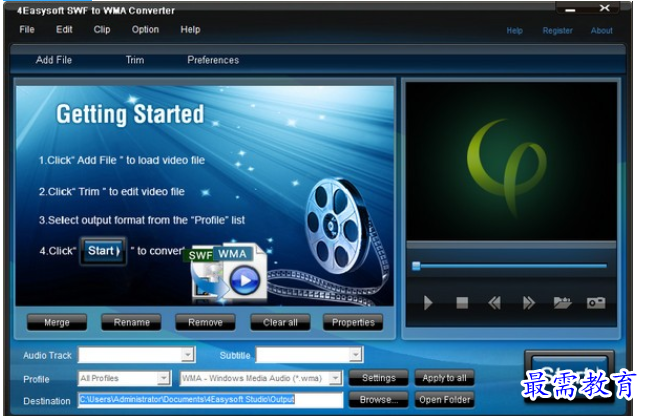This screenshot has height=416, width=645.
Task: Click the video preview screen
Action: [x=511, y=161]
